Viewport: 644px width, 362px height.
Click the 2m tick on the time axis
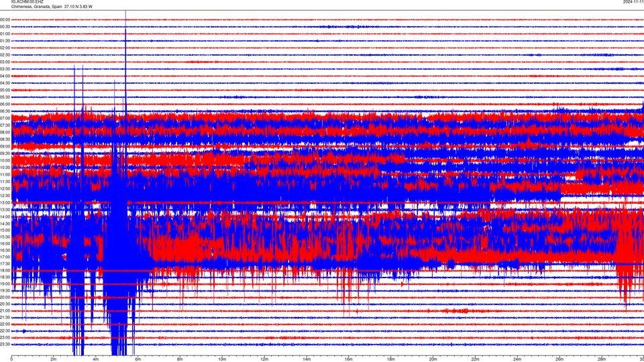coord(54,359)
